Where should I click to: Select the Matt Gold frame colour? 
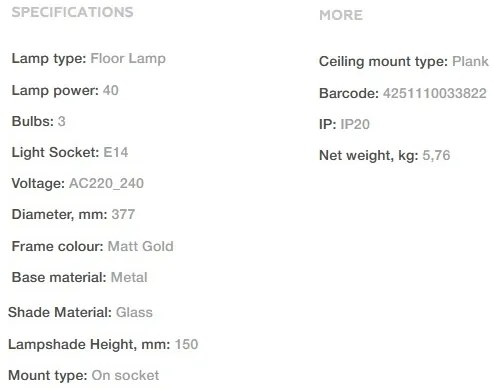click(x=141, y=246)
